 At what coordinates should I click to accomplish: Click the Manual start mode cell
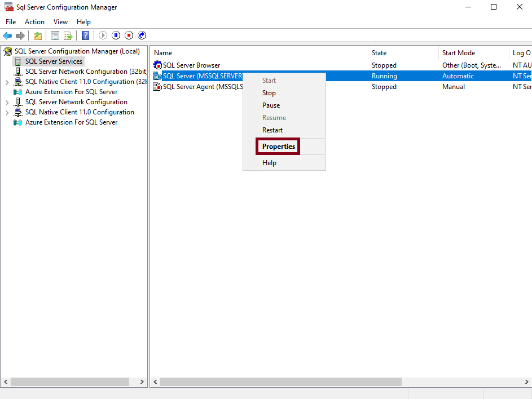(x=453, y=87)
